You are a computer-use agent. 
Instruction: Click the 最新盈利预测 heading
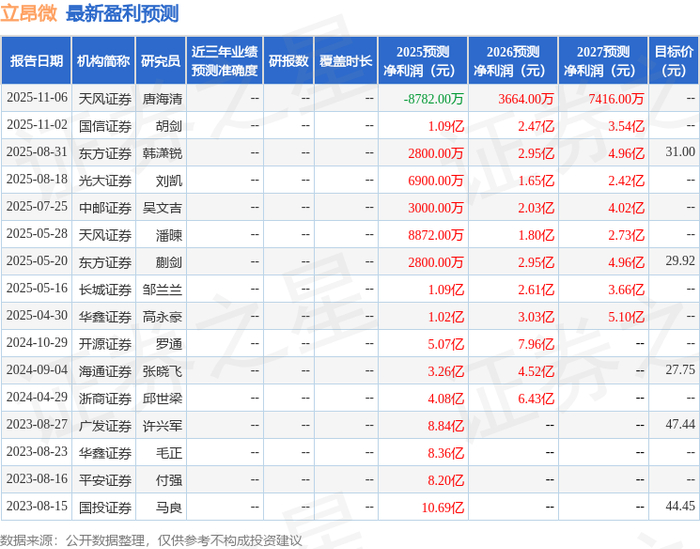pyautogui.click(x=122, y=13)
